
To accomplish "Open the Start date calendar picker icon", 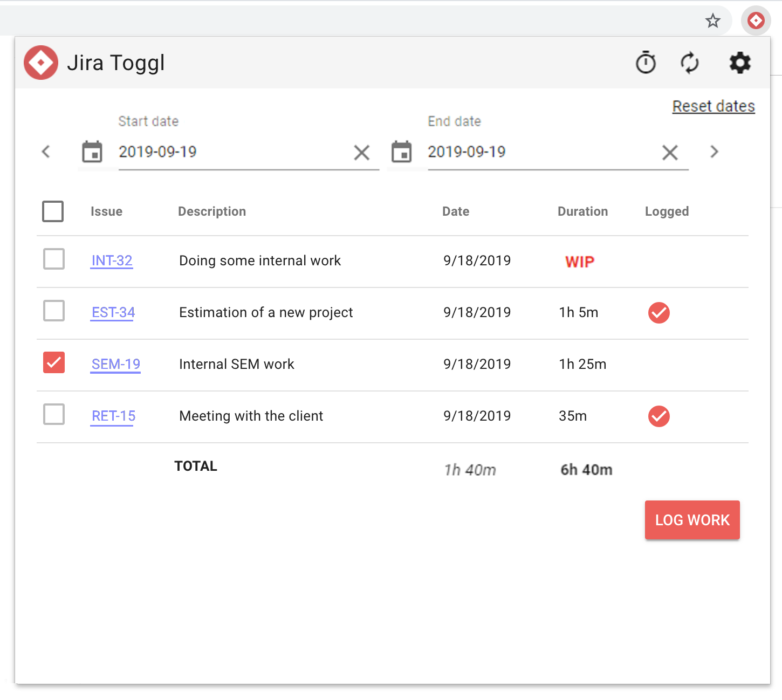I will (x=92, y=152).
